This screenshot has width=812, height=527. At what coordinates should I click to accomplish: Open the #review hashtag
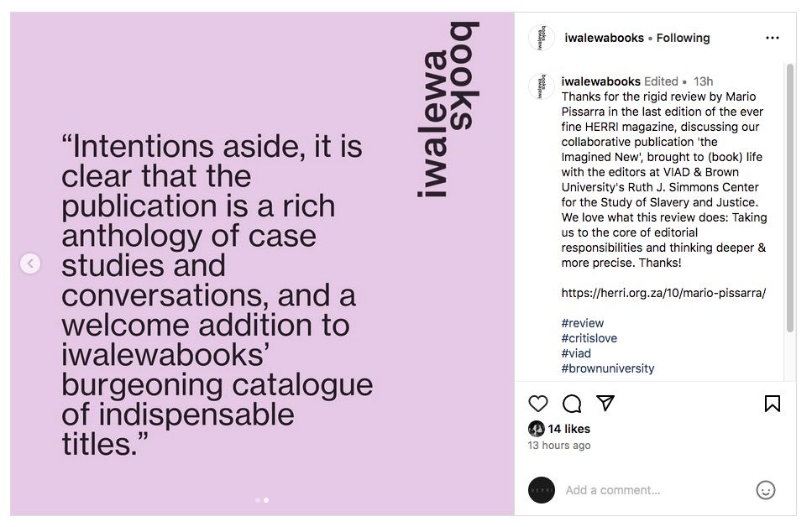coord(582,323)
